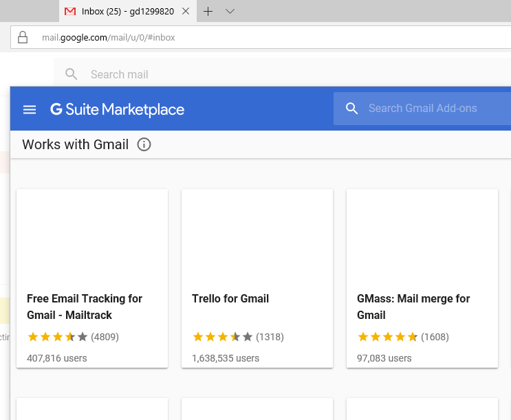This screenshot has height=420, width=511.
Task: Click Trello for Gmail star rating
Action: pos(223,337)
